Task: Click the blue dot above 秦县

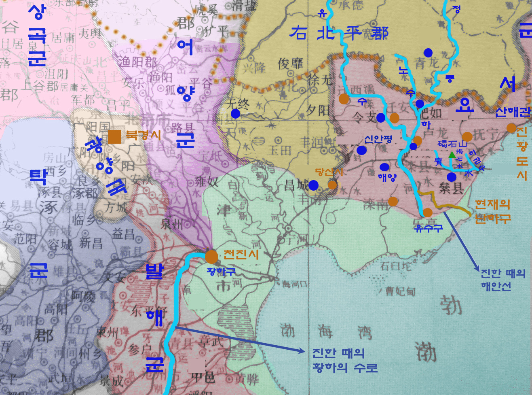Action: pyautogui.click(x=452, y=177)
